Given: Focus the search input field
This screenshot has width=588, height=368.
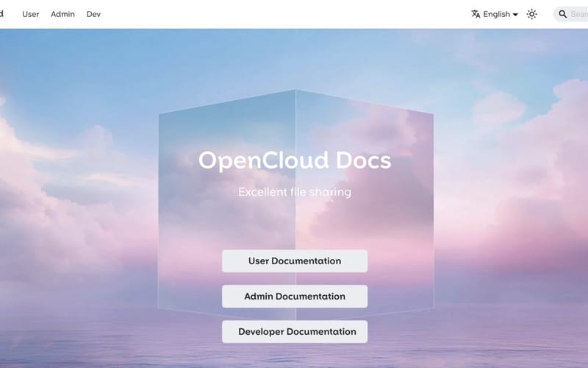Looking at the screenshot, I should pyautogui.click(x=571, y=14).
